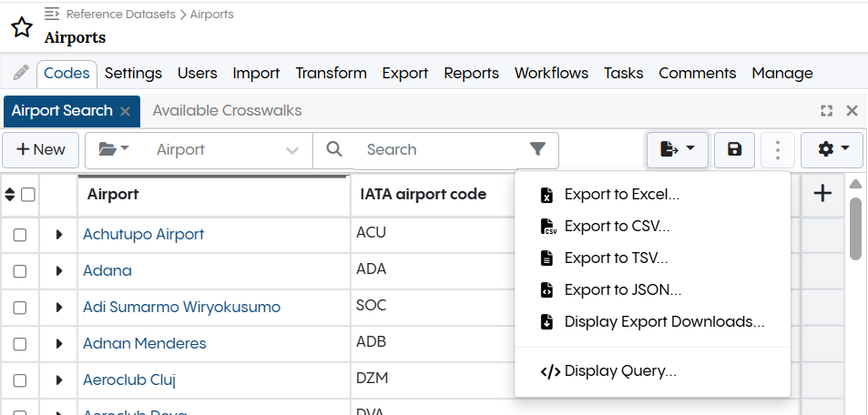The width and height of the screenshot is (868, 415).
Task: Open the Settings tab
Action: click(133, 74)
